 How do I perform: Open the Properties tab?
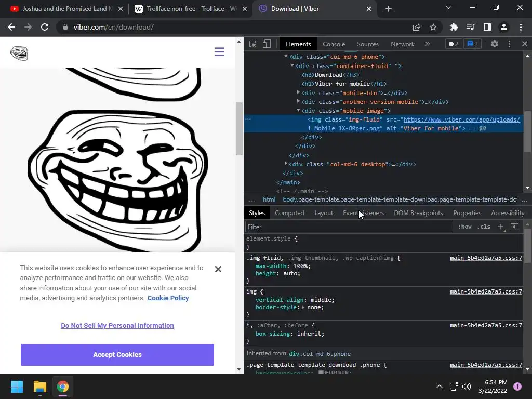(467, 213)
